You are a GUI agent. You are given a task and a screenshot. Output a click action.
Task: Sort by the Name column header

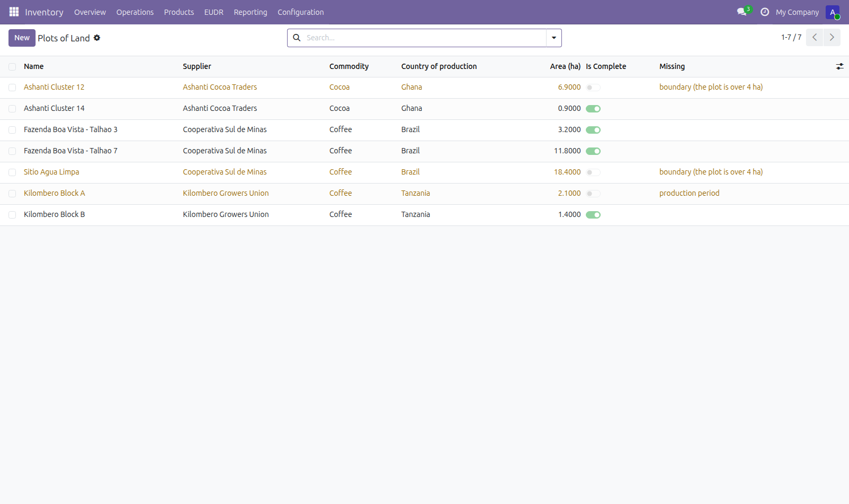[x=33, y=66]
